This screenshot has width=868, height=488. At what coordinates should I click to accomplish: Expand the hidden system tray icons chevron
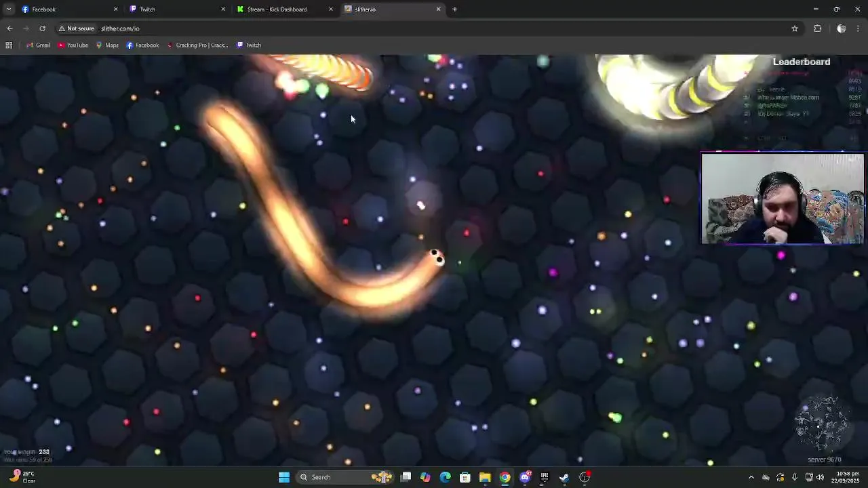pos(751,477)
